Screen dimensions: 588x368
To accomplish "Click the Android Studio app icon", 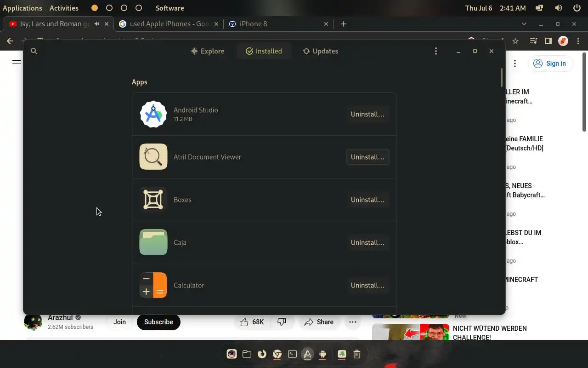I will point(153,114).
